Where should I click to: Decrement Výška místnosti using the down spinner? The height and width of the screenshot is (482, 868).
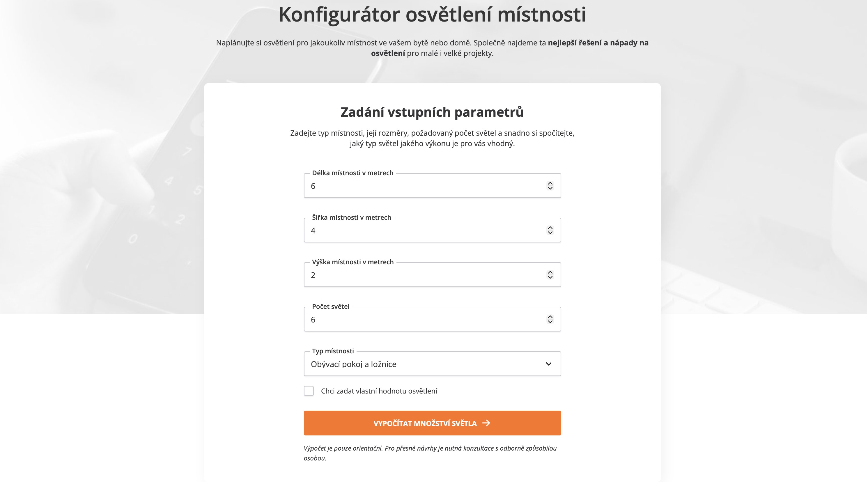[x=550, y=277]
